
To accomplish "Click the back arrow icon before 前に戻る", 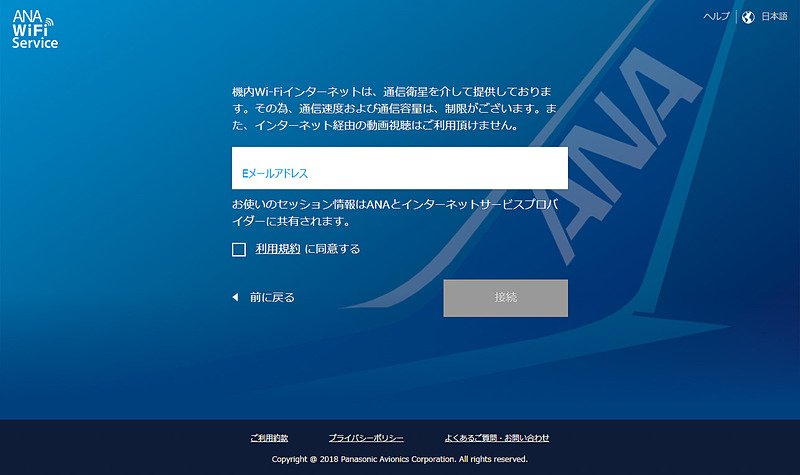I will [x=235, y=297].
